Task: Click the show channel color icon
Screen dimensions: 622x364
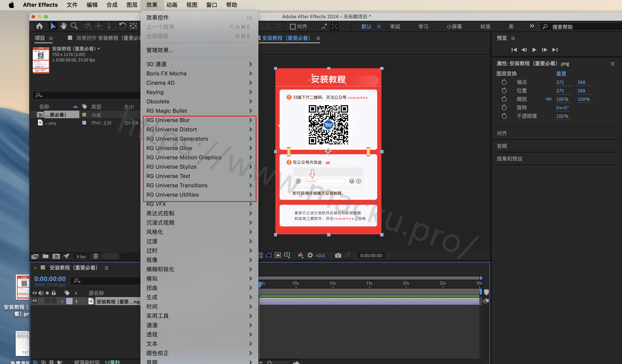Action: [300, 255]
